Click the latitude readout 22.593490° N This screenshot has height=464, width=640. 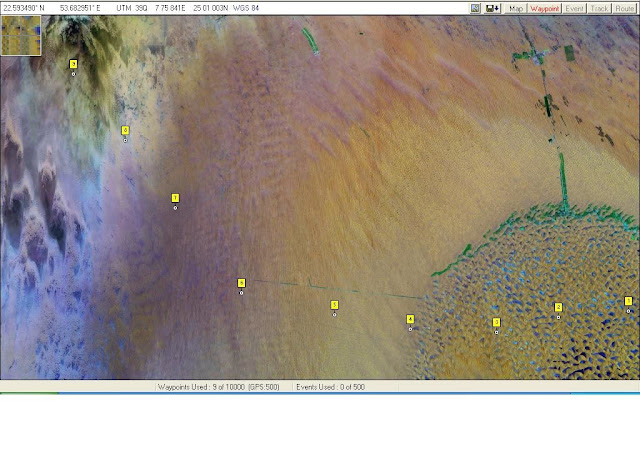(x=24, y=8)
